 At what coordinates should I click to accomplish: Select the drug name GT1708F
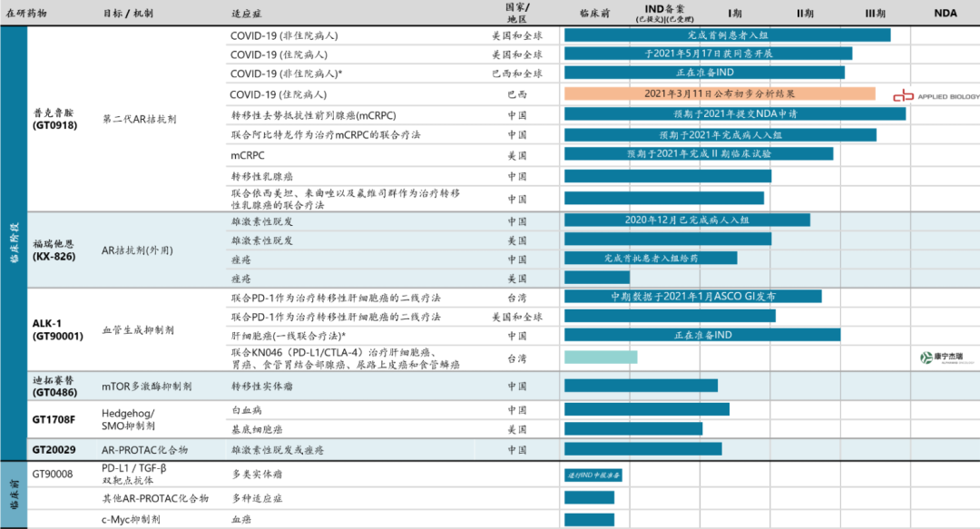pos(54,419)
